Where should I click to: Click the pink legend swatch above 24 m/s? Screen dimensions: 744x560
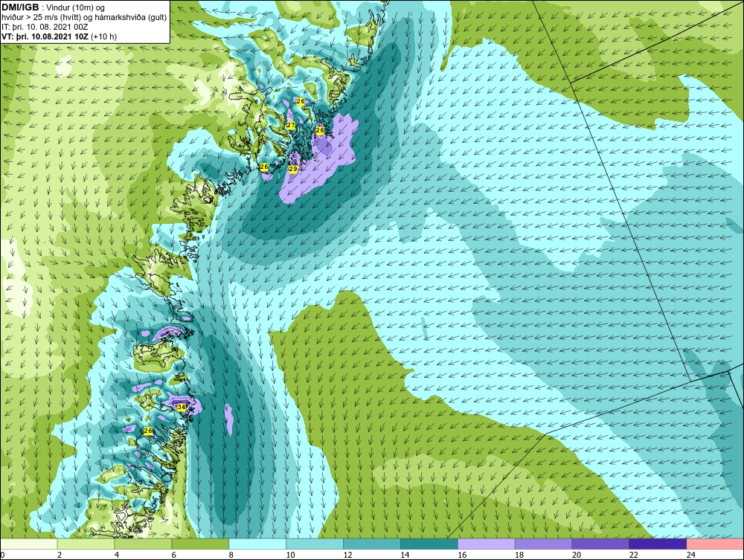(x=715, y=544)
